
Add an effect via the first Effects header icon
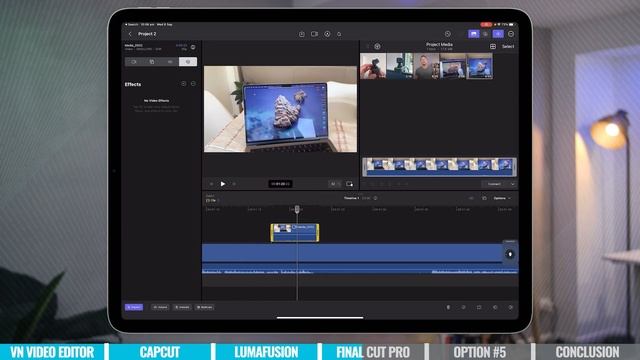click(184, 84)
